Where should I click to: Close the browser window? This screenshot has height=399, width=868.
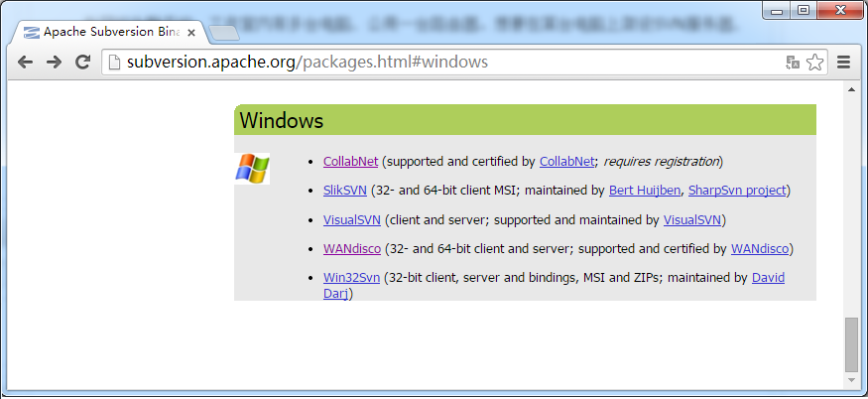840,10
